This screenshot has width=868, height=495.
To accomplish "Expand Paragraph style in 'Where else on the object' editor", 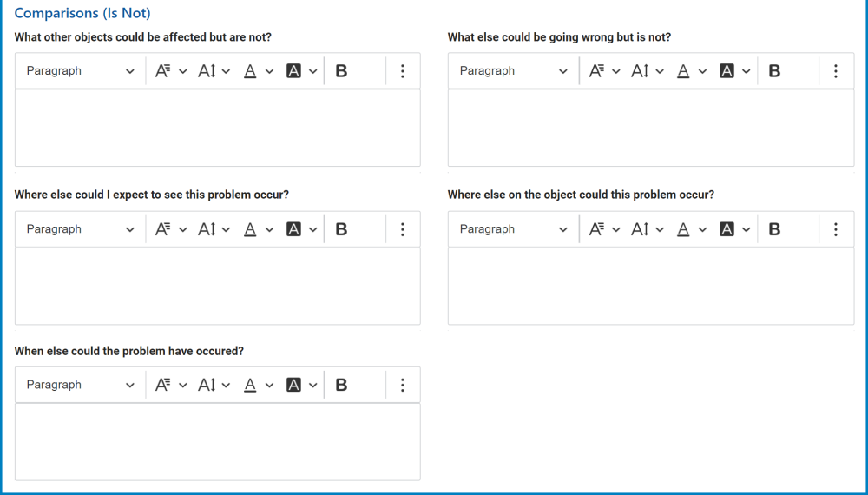I will click(x=513, y=229).
